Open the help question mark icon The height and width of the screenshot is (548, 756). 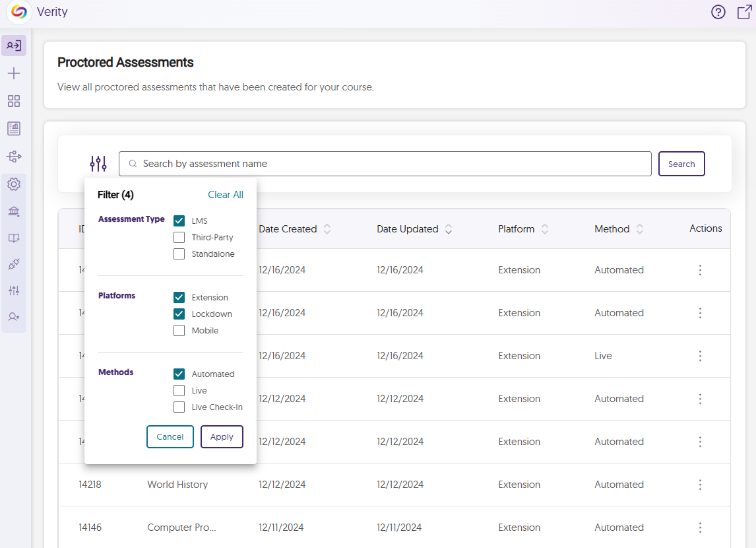(718, 12)
